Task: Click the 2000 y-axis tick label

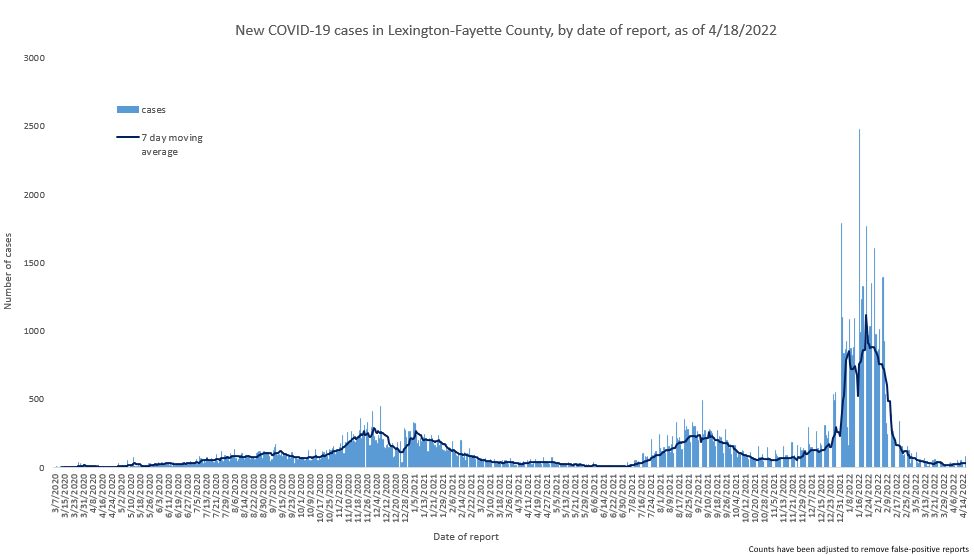Action: [35, 195]
